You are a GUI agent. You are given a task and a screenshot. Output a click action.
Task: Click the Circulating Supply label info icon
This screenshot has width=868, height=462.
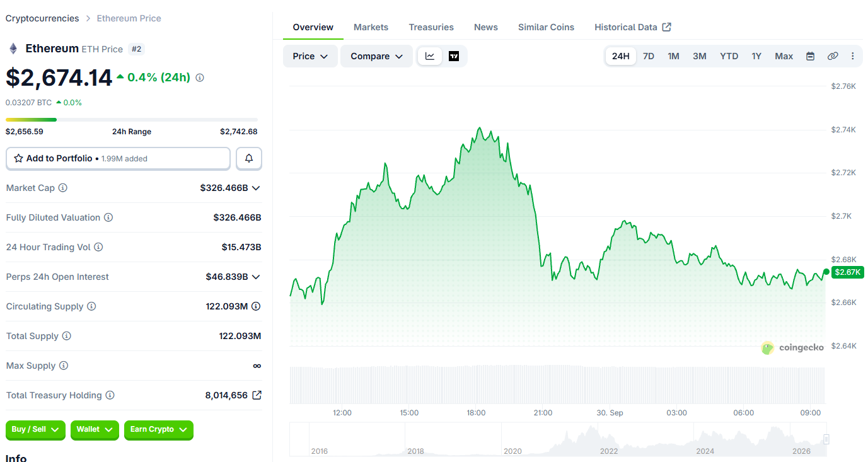click(x=91, y=306)
